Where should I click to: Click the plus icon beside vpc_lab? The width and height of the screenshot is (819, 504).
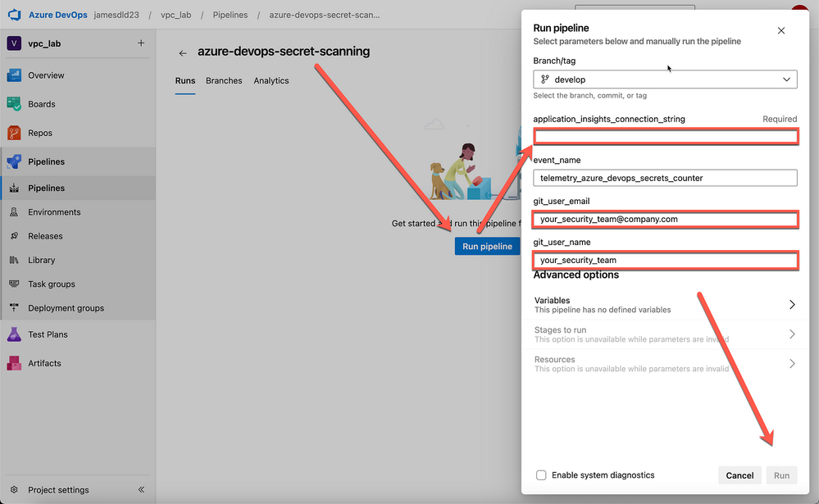(141, 43)
